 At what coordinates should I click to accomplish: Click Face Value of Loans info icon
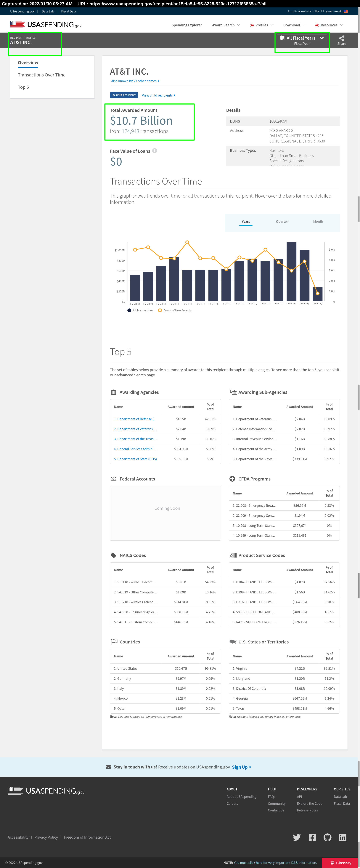pos(155,151)
